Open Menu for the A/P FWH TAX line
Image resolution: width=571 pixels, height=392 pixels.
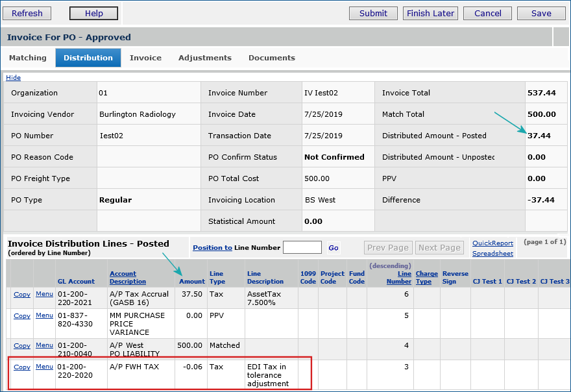44,367
